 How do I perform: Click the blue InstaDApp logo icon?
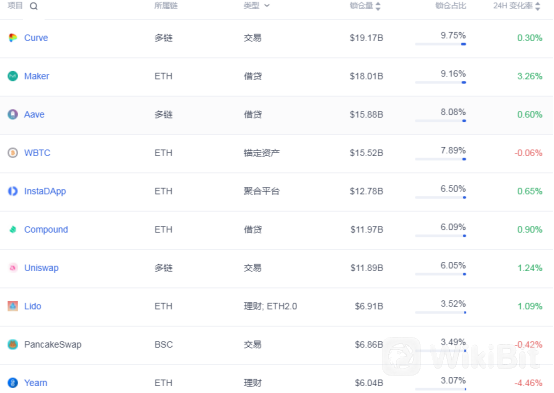(13, 191)
